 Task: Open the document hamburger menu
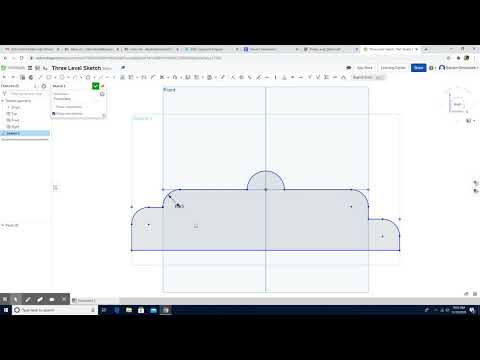click(30, 68)
